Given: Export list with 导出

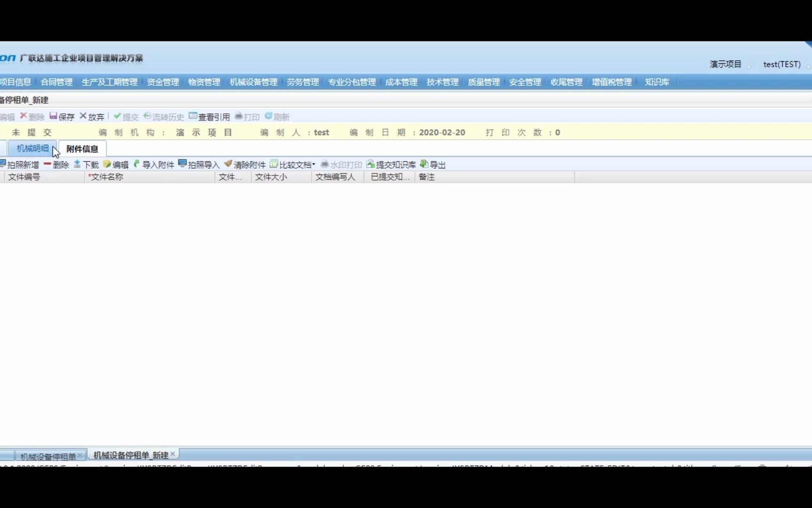Looking at the screenshot, I should (433, 164).
